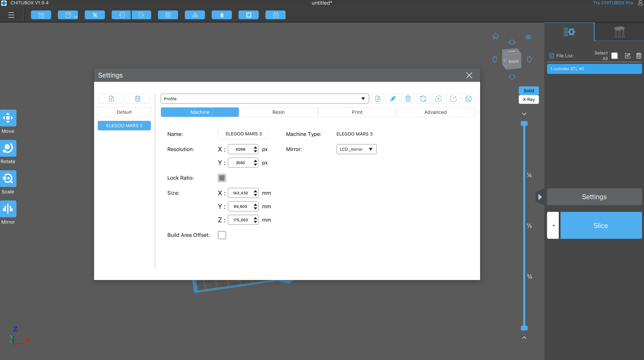Open the Profile dropdown

click(x=265, y=99)
